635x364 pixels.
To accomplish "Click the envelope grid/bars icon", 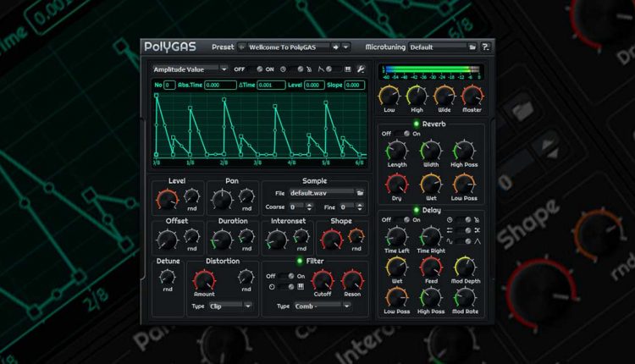I will click(347, 69).
